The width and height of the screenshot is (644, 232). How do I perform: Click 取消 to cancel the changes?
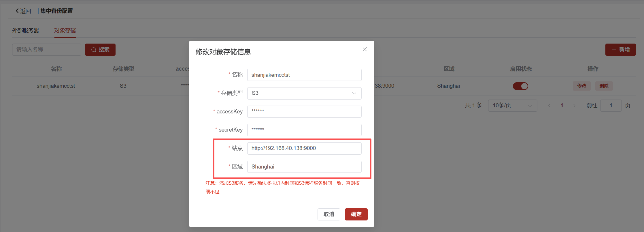(x=329, y=214)
